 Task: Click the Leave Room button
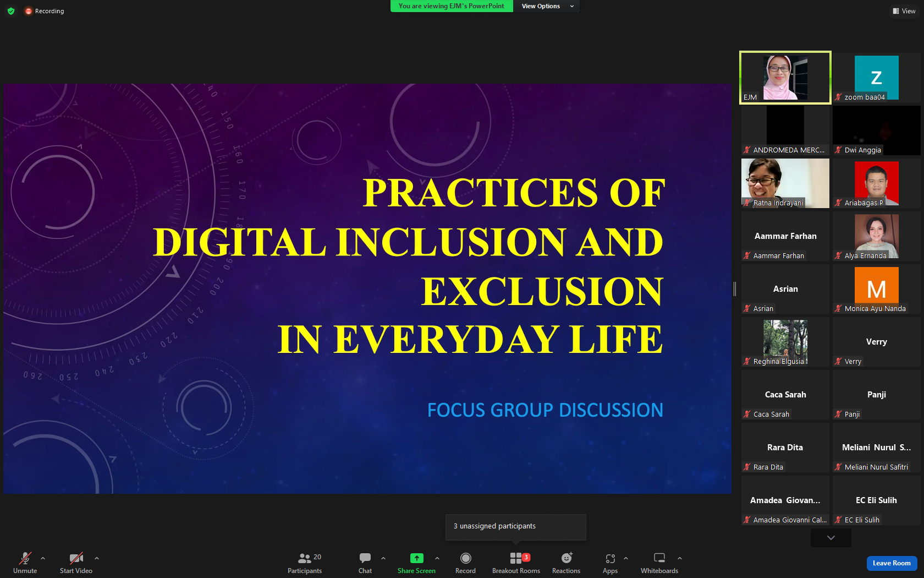pyautogui.click(x=892, y=563)
